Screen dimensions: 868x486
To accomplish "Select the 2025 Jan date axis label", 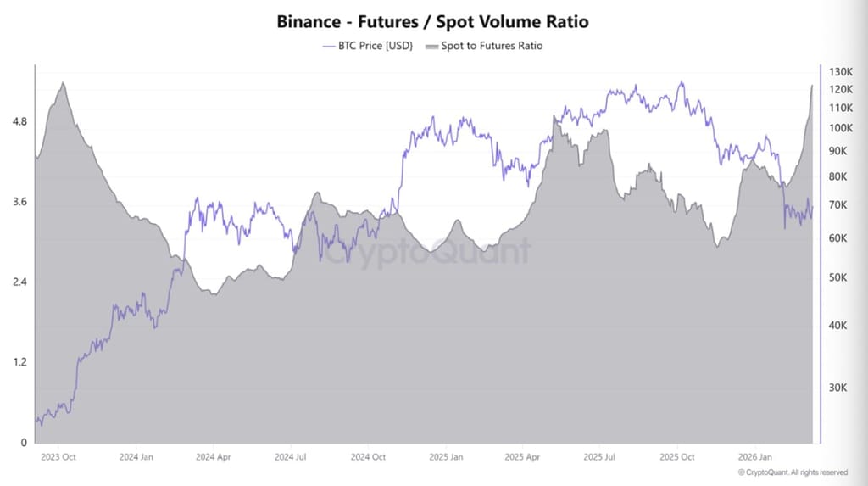I will point(446,457).
